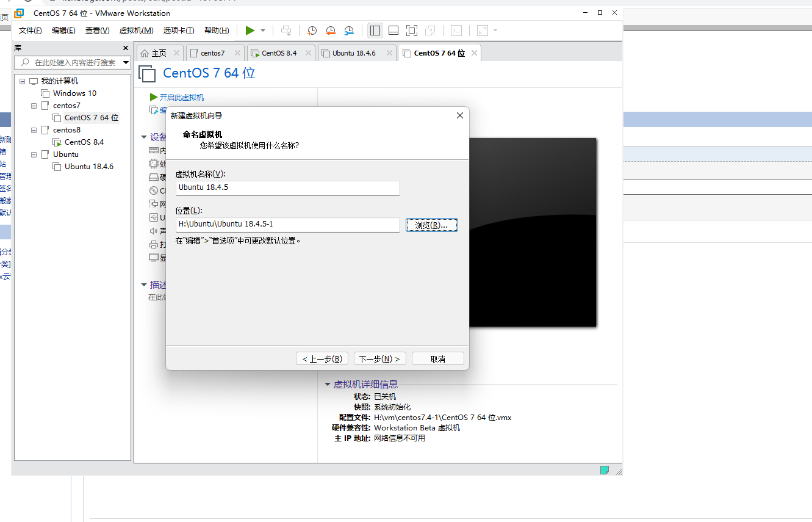Viewport: 812px width, 522px height.
Task: Select CentOS 8.4 in the library tree
Action: (x=84, y=142)
